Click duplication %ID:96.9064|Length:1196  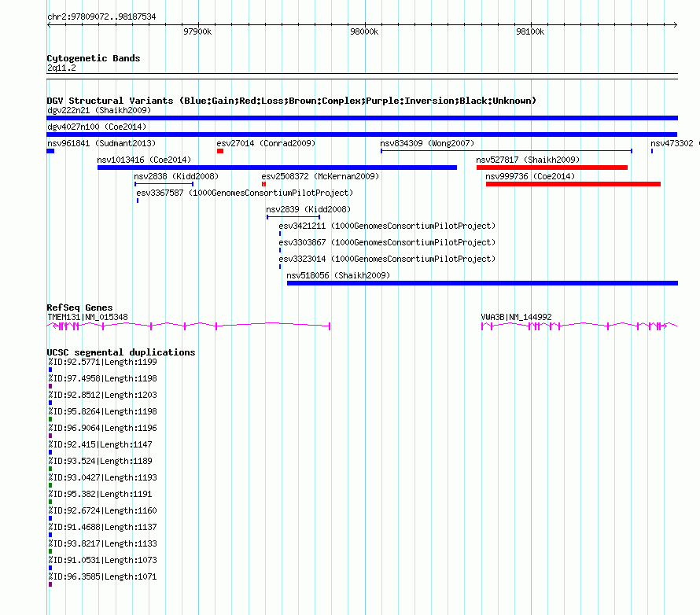tap(103, 428)
